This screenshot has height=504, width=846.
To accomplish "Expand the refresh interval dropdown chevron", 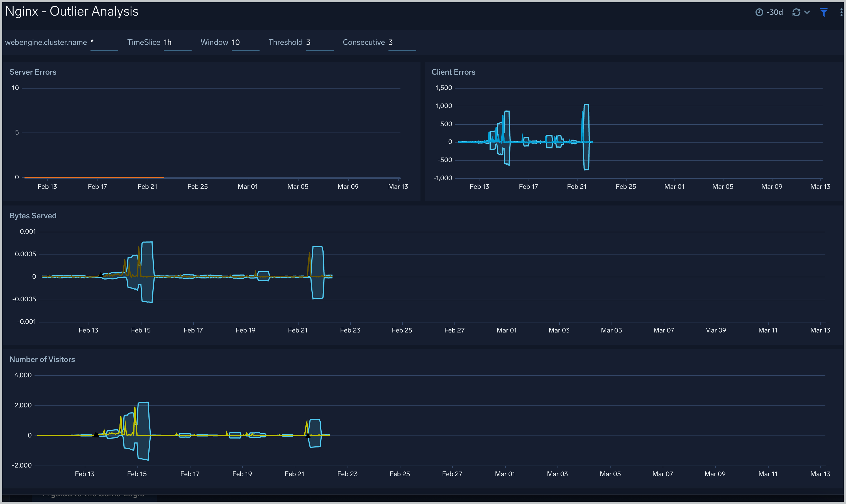I will [807, 12].
